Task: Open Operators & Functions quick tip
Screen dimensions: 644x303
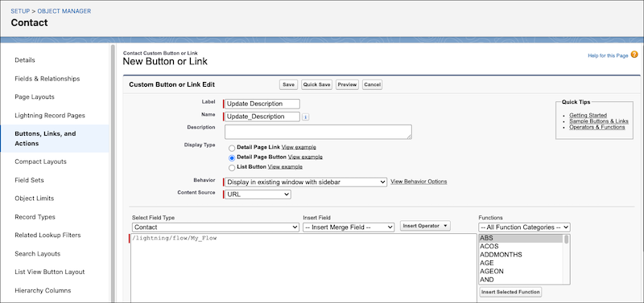Action: [x=597, y=127]
